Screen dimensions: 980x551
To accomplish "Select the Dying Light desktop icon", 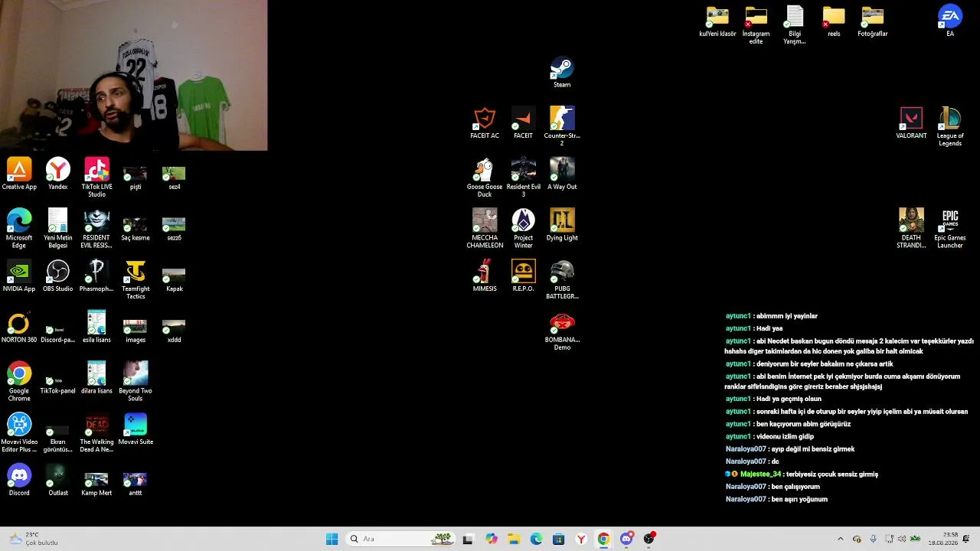I will 562,225.
